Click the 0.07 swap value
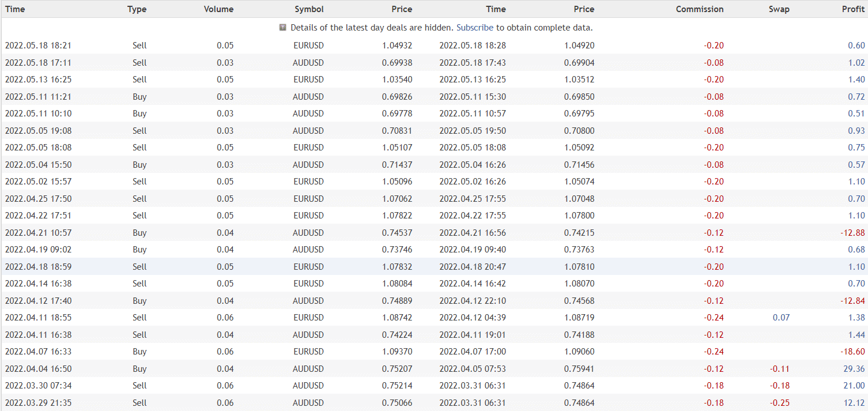868x411 pixels. 781,318
